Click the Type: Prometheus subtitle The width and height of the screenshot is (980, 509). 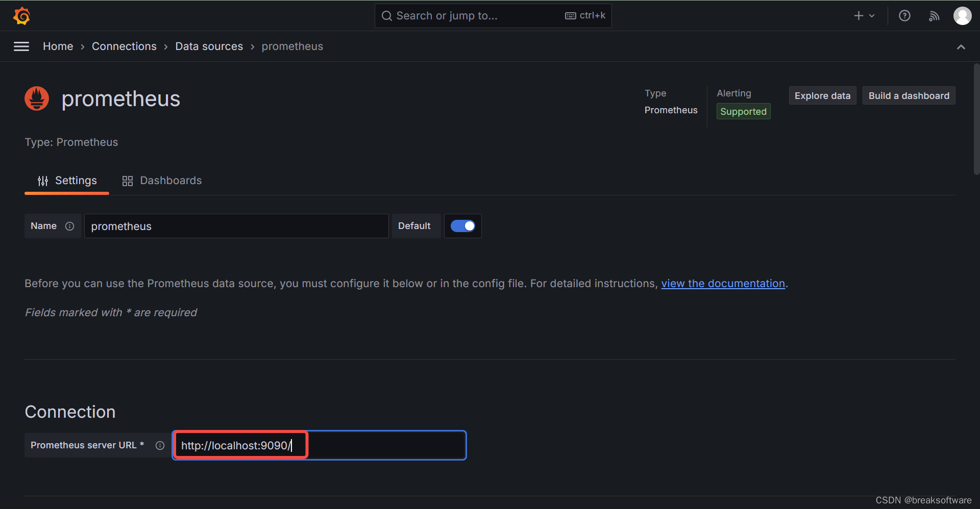(x=71, y=142)
